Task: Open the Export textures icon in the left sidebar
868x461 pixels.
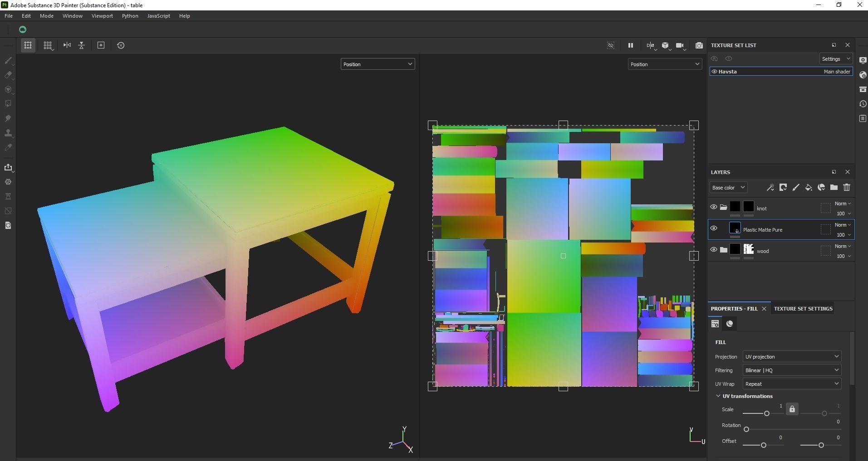Action: click(8, 167)
